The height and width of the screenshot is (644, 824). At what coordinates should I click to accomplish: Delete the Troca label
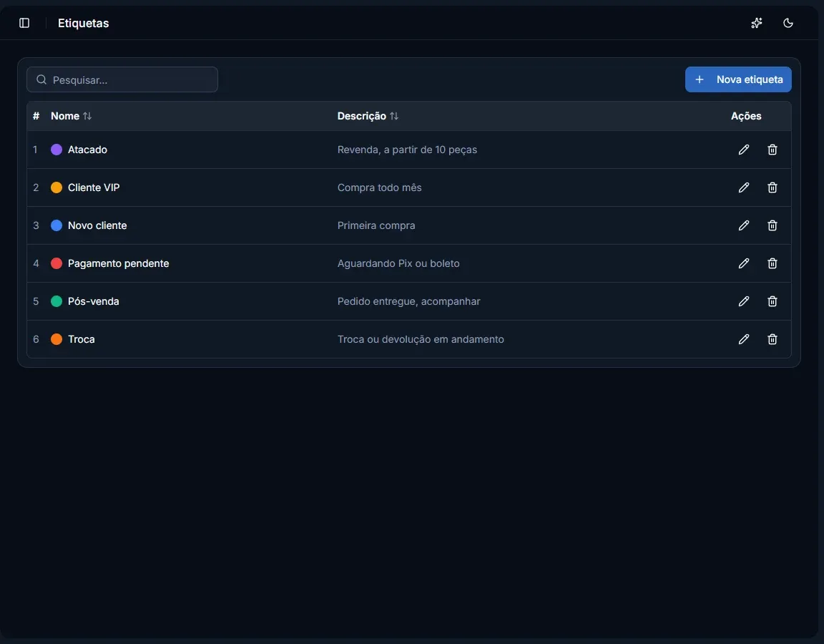pyautogui.click(x=772, y=339)
